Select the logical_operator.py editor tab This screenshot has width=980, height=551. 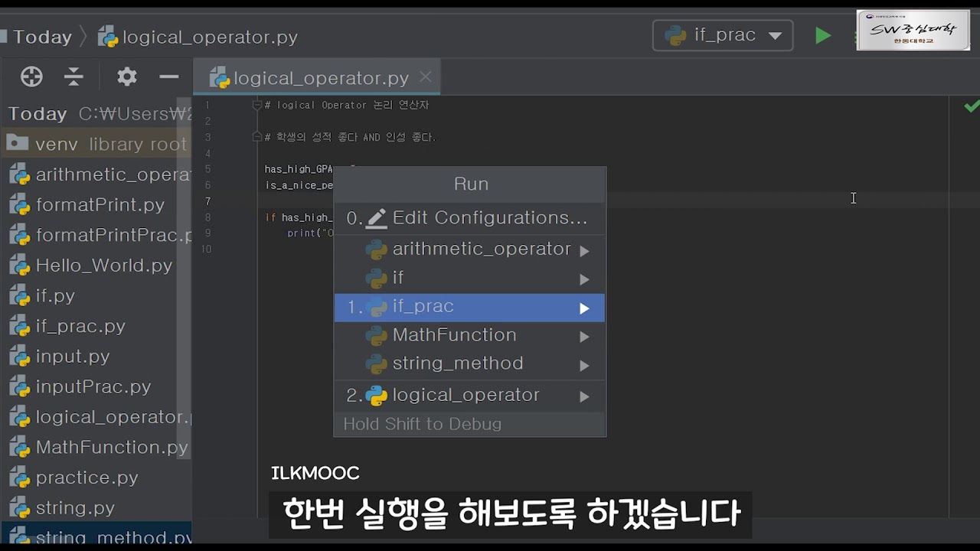tap(318, 78)
